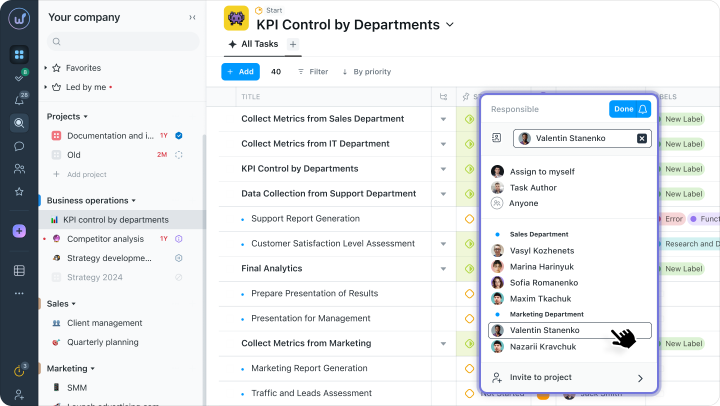Click the purple plus create button

19,231
